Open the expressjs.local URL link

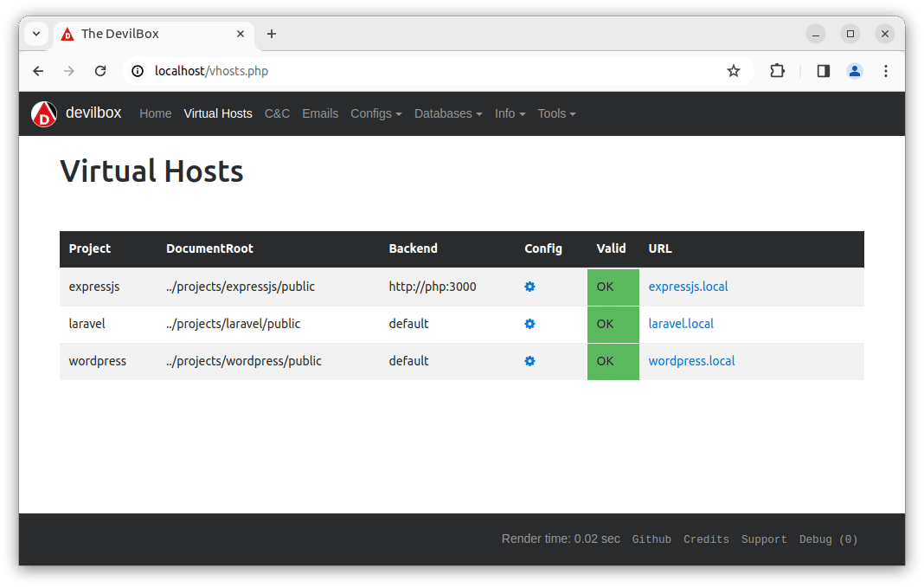[688, 287]
